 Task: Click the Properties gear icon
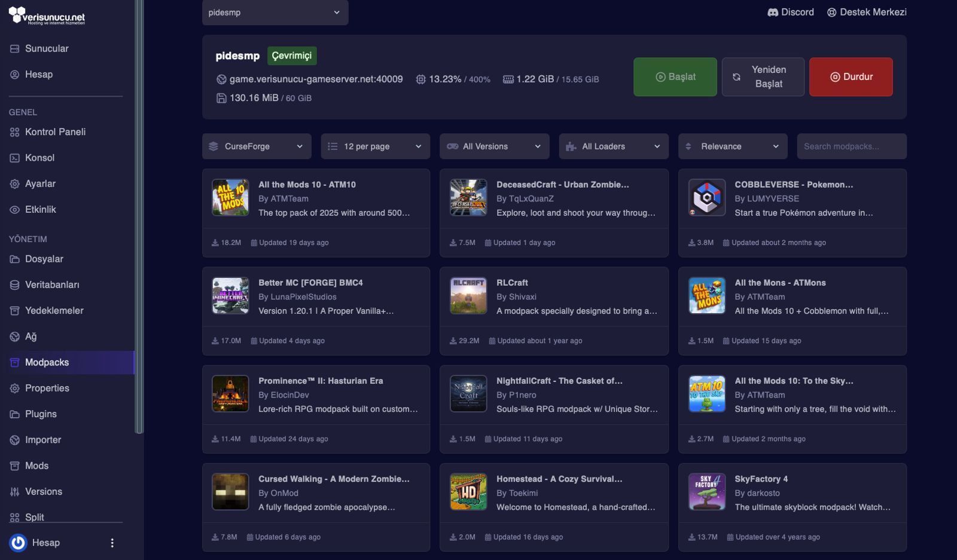pyautogui.click(x=15, y=388)
